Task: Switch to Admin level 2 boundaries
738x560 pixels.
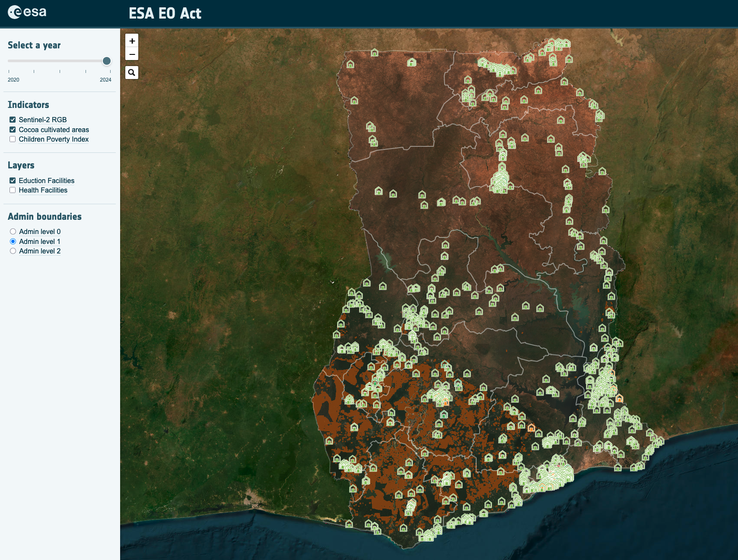Action: coord(13,251)
